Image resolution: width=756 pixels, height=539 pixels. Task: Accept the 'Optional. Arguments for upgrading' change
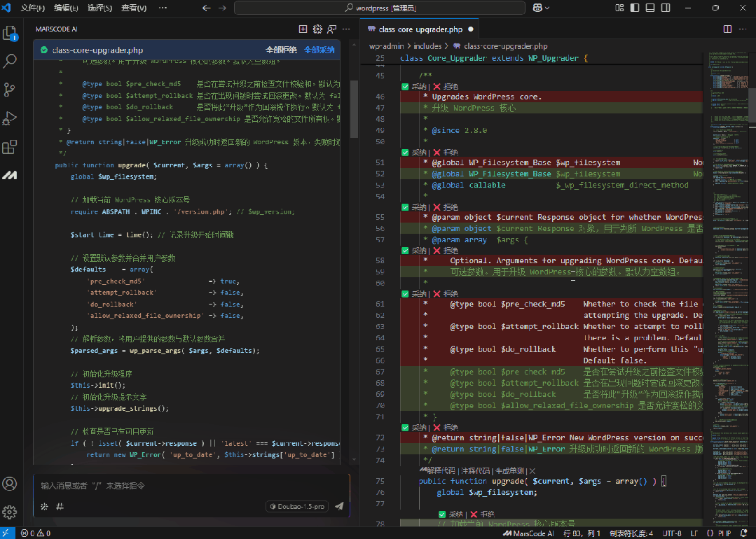414,251
